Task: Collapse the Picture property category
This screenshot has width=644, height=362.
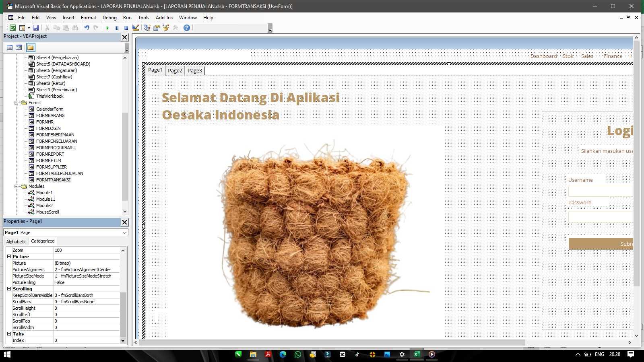Action: pos(9,257)
